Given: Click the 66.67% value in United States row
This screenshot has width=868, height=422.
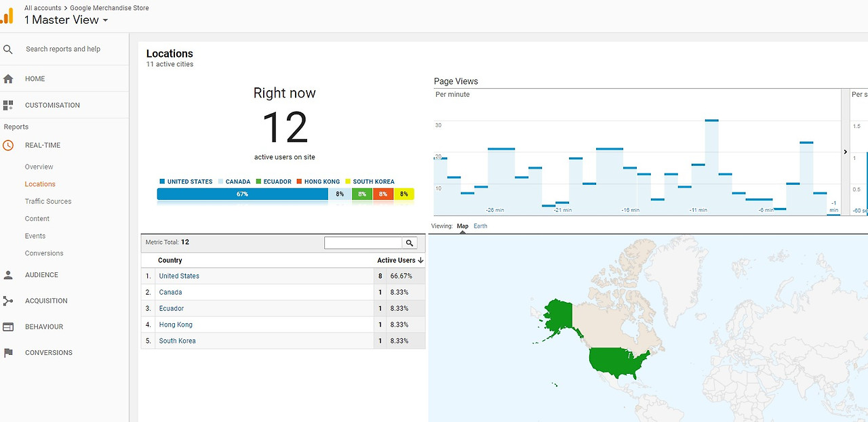Looking at the screenshot, I should [x=401, y=276].
